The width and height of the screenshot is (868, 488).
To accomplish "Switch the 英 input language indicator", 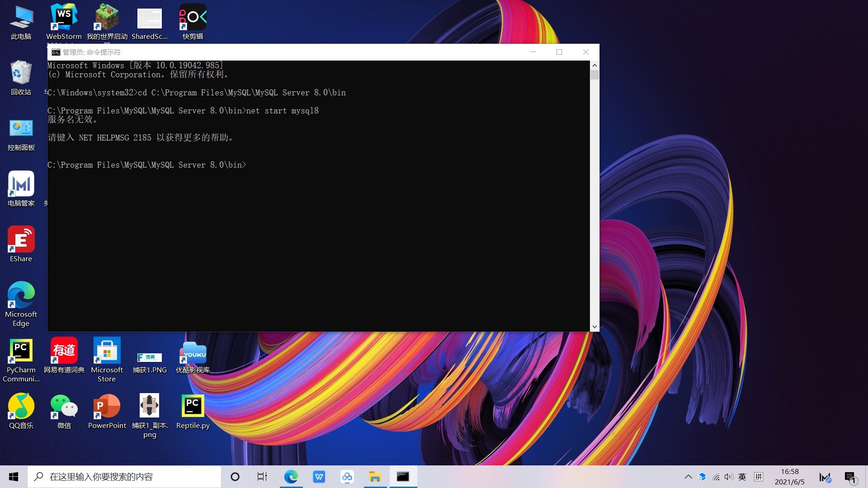I will pos(742,477).
